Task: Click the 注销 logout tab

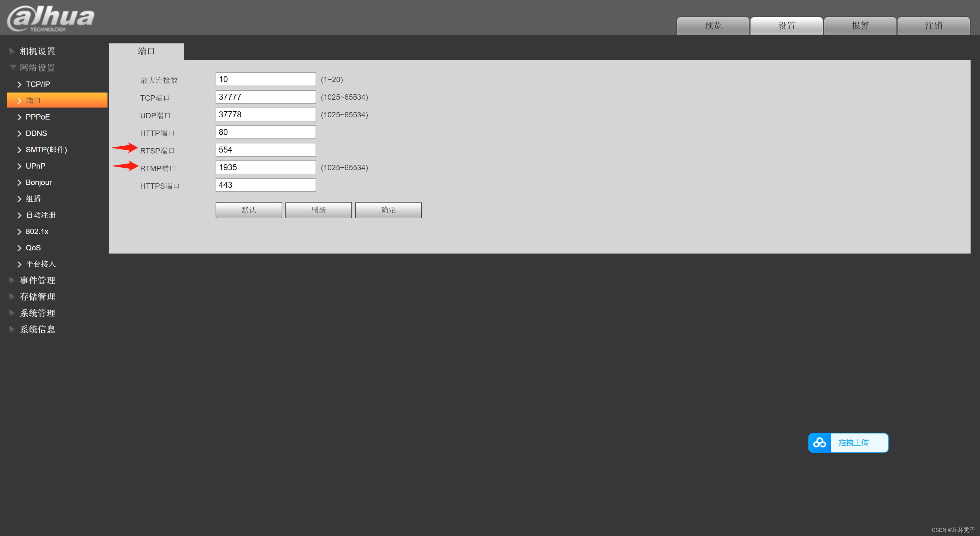Action: point(933,25)
